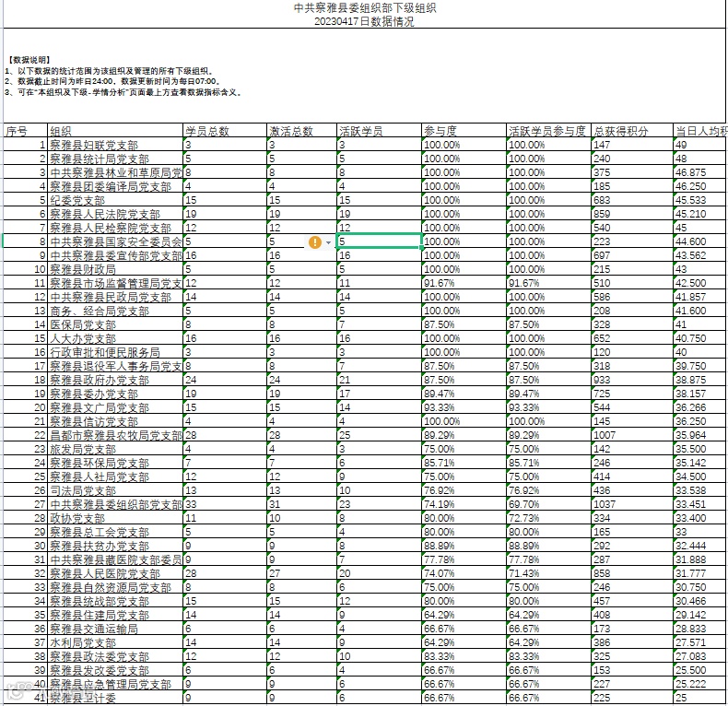The width and height of the screenshot is (728, 706).
Task: Select the data note line starting with 1、以下数据
Action: pos(110,71)
